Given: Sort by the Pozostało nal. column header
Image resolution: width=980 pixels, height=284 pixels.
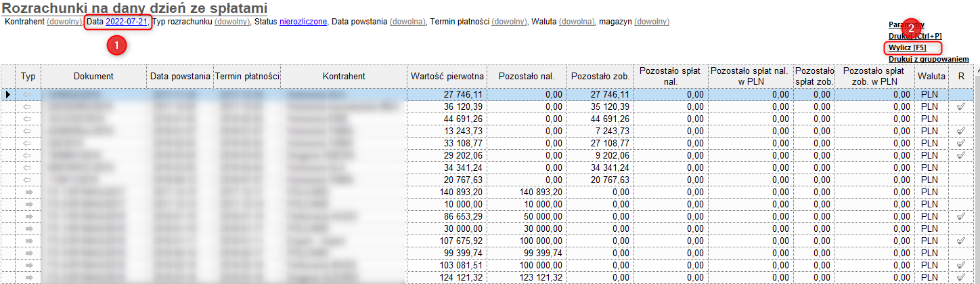Looking at the screenshot, I should coord(527,77).
